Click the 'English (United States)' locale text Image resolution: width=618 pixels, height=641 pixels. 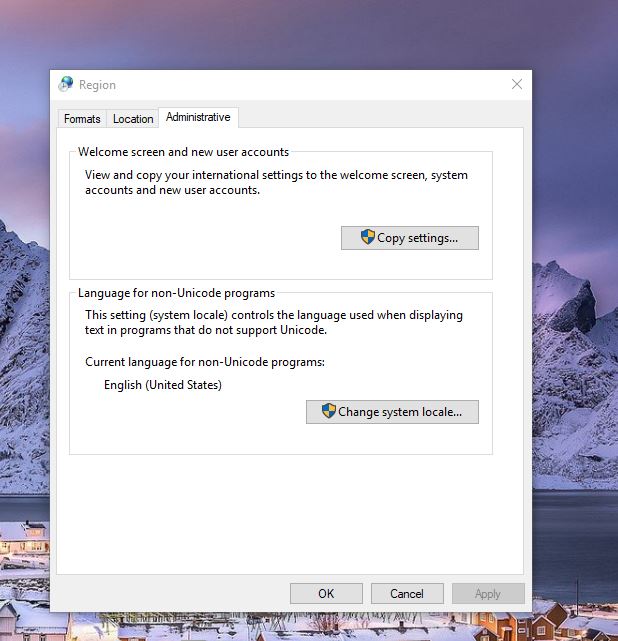click(x=163, y=385)
